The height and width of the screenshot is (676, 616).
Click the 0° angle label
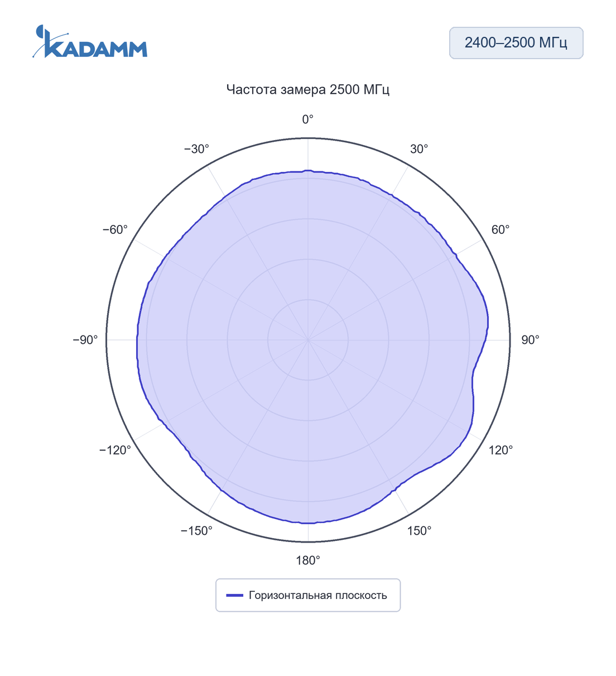[x=308, y=119]
